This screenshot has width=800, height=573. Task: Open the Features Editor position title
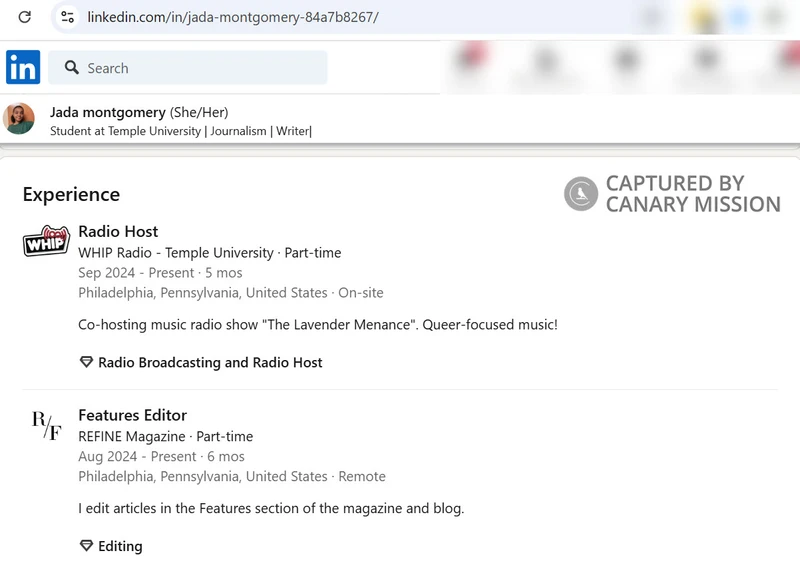133,415
